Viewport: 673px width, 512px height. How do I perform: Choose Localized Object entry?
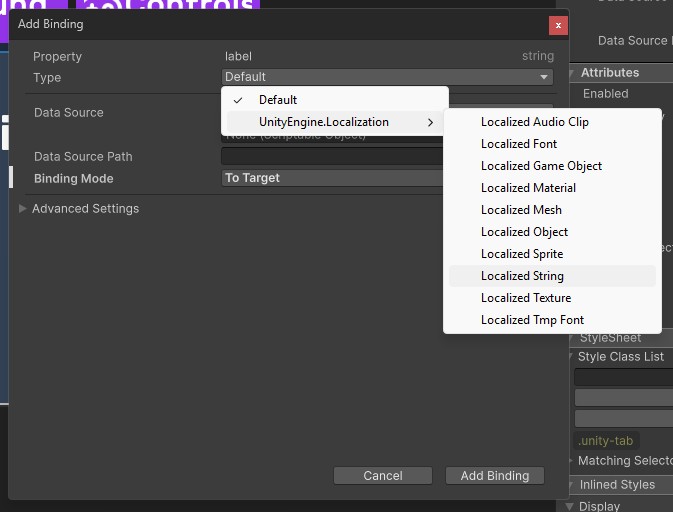coord(524,232)
